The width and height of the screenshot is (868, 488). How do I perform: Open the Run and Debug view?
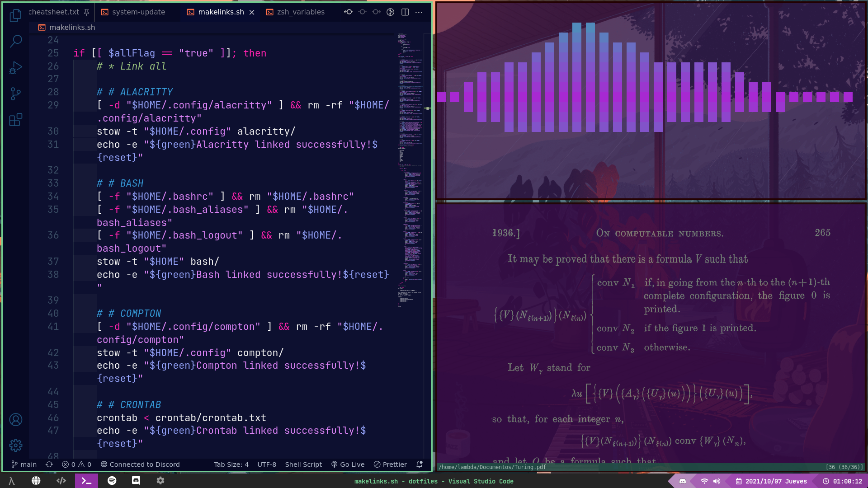(15, 68)
